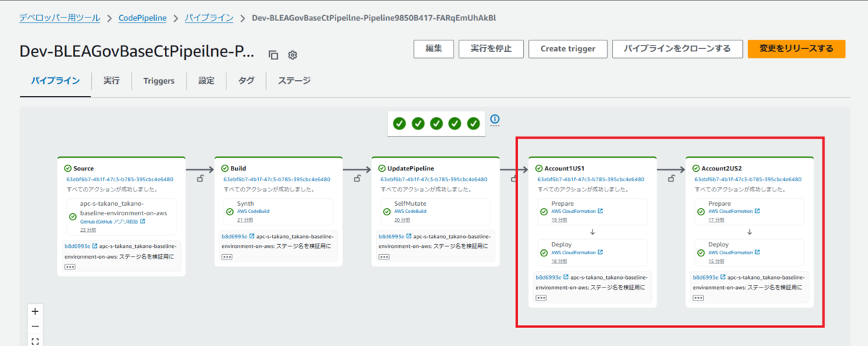Screen dimensions: 868x346
Task: Copy the pipeline name with the copy icon
Action: coord(273,55)
